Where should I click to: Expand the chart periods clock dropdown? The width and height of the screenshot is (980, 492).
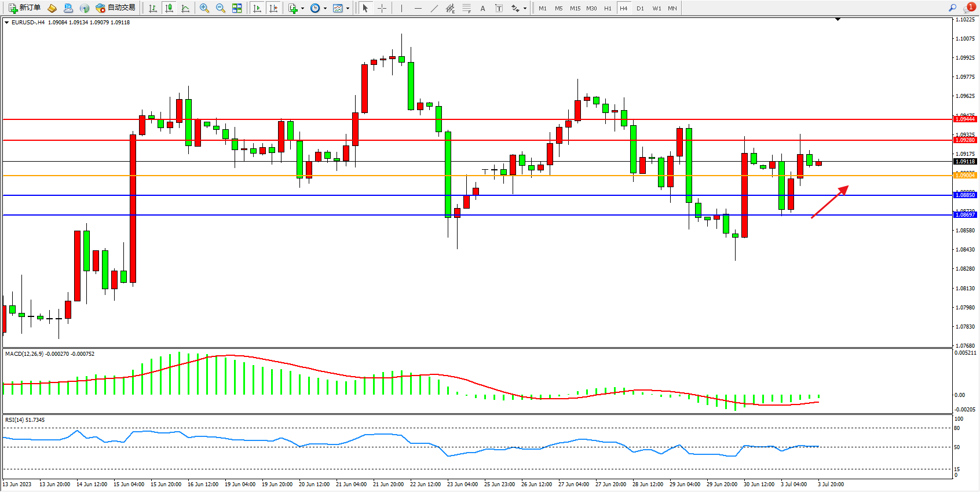(x=325, y=8)
